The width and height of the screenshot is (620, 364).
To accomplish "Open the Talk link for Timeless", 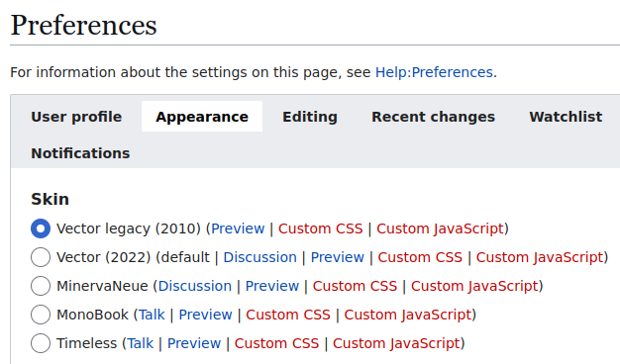I will pyautogui.click(x=140, y=343).
